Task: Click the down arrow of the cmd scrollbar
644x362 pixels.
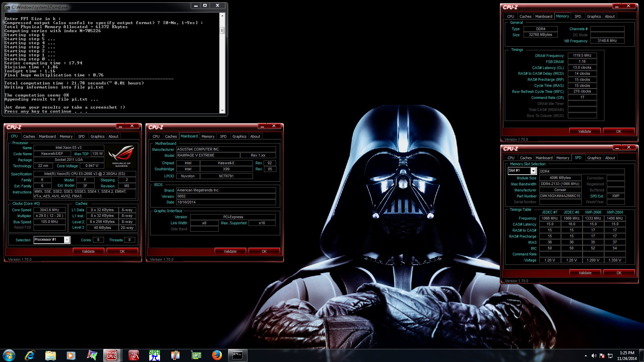Action: point(222,110)
